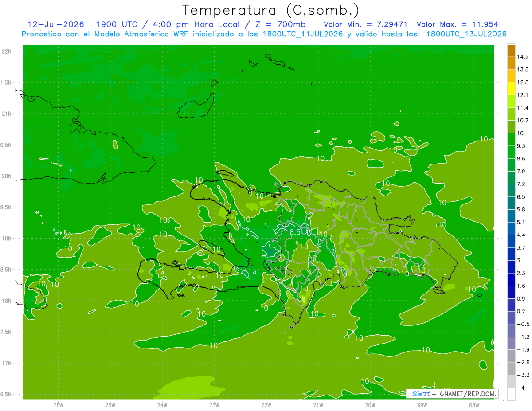Click the "10.7" legend value
The width and height of the screenshot is (532, 411).
click(x=522, y=121)
